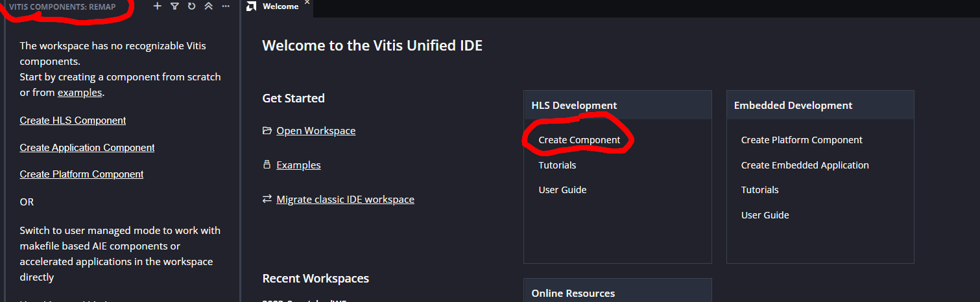Select the Welcome tab

coord(280,6)
